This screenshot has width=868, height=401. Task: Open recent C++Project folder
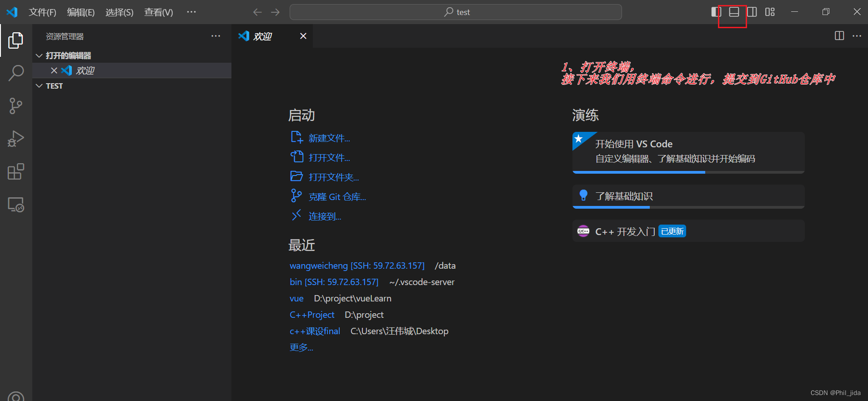point(312,315)
